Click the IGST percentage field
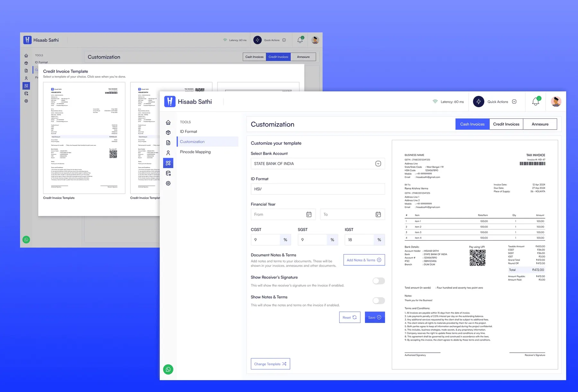The height and width of the screenshot is (392, 578). coord(365,240)
